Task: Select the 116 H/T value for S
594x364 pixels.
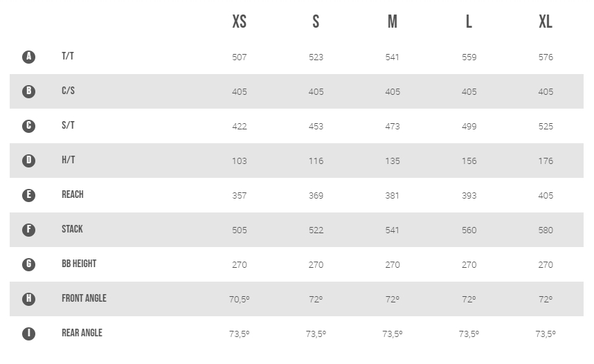Action: pyautogui.click(x=316, y=161)
